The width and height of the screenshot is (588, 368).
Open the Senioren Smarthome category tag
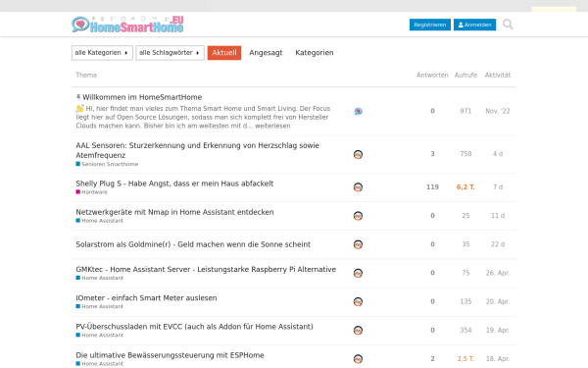pos(107,164)
